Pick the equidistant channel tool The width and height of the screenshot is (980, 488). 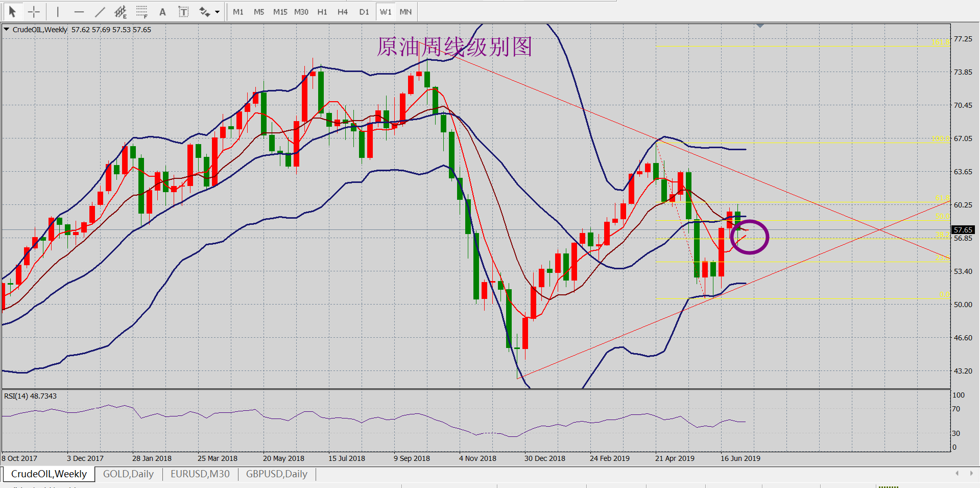pos(121,11)
